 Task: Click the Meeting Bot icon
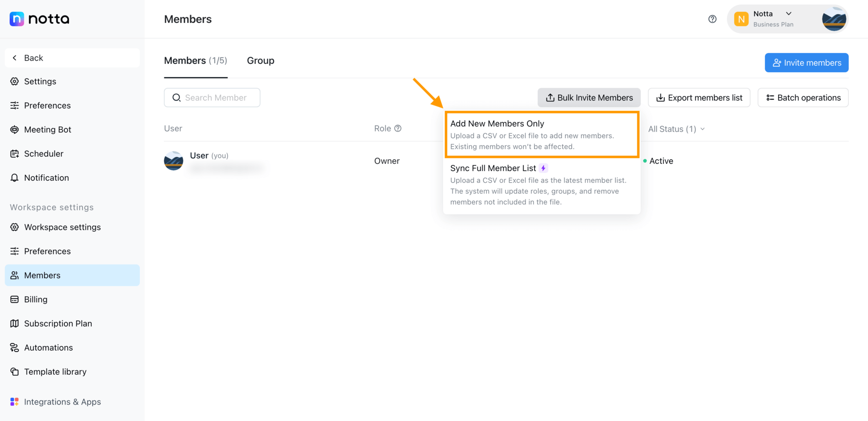click(x=15, y=130)
